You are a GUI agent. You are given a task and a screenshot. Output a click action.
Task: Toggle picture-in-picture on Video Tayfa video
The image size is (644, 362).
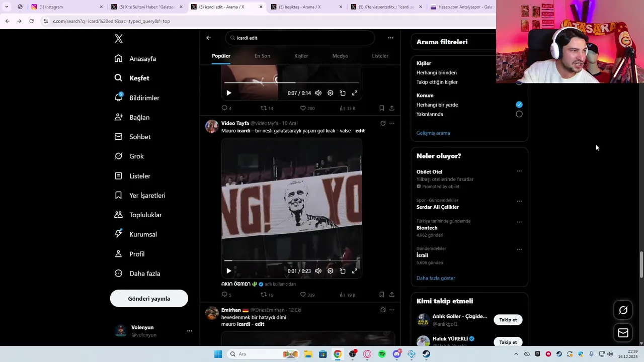click(343, 271)
